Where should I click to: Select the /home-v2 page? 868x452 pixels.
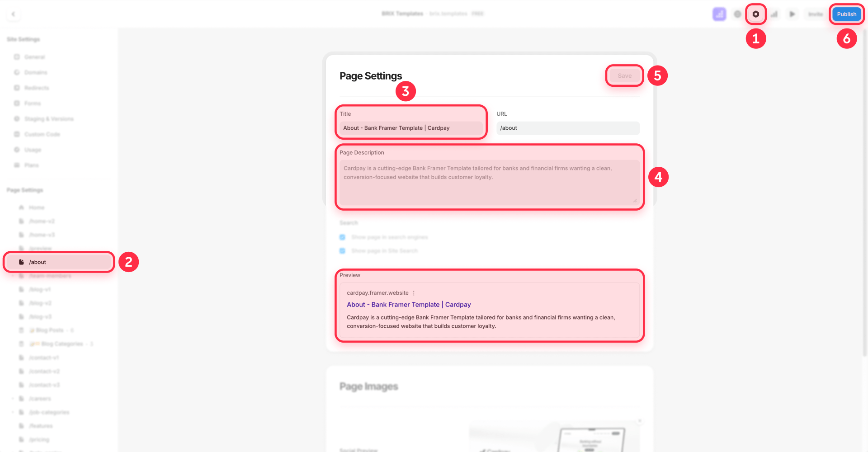click(42, 221)
